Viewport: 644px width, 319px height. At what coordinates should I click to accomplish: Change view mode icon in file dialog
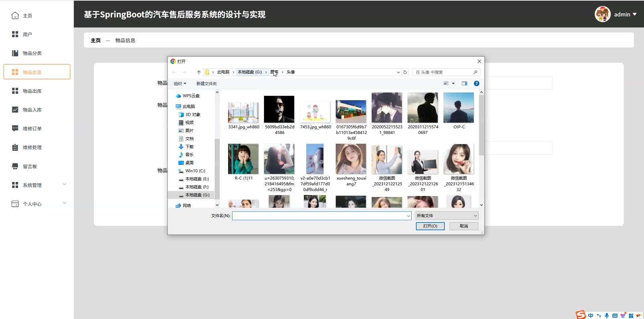(446, 83)
